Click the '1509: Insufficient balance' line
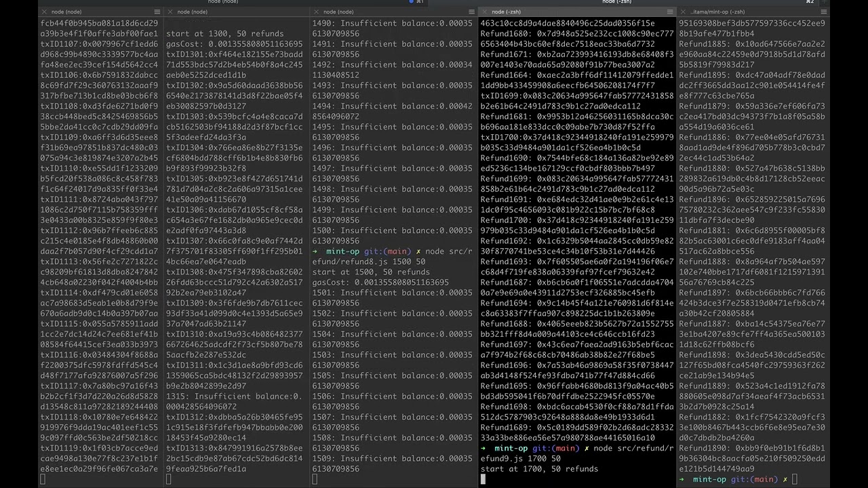This screenshot has height=488, width=868. point(392,464)
